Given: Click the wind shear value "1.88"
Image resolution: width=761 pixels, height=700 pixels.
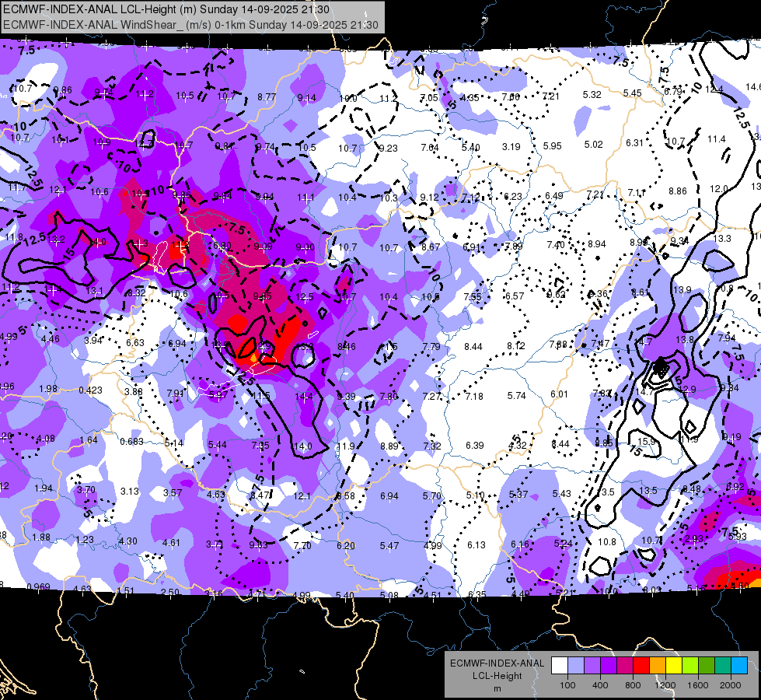Looking at the screenshot, I should coord(41,537).
